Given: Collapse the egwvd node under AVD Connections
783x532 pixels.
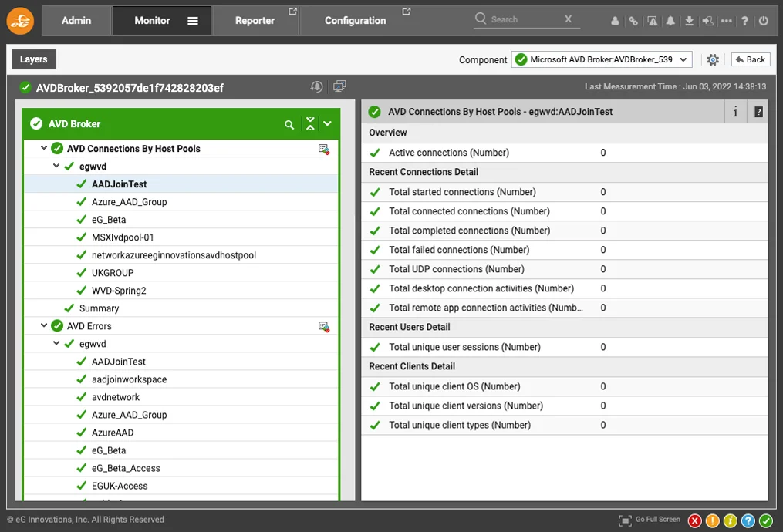Looking at the screenshot, I should coord(56,166).
